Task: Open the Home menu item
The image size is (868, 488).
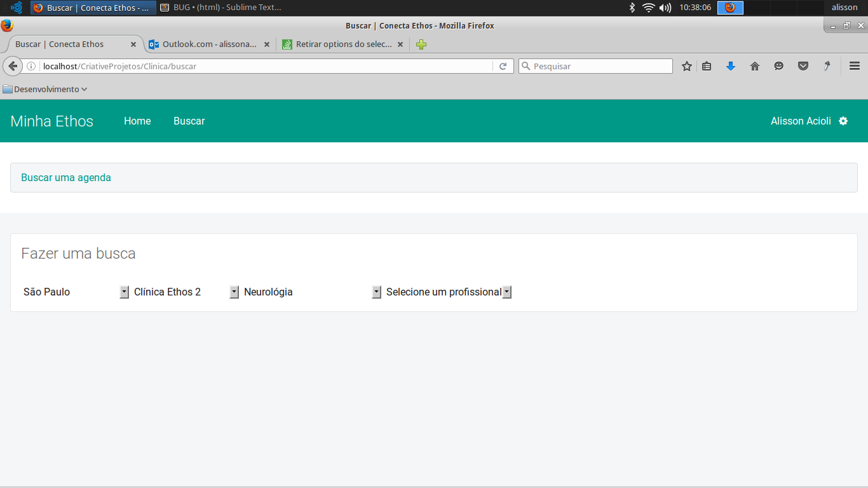Action: 137,121
